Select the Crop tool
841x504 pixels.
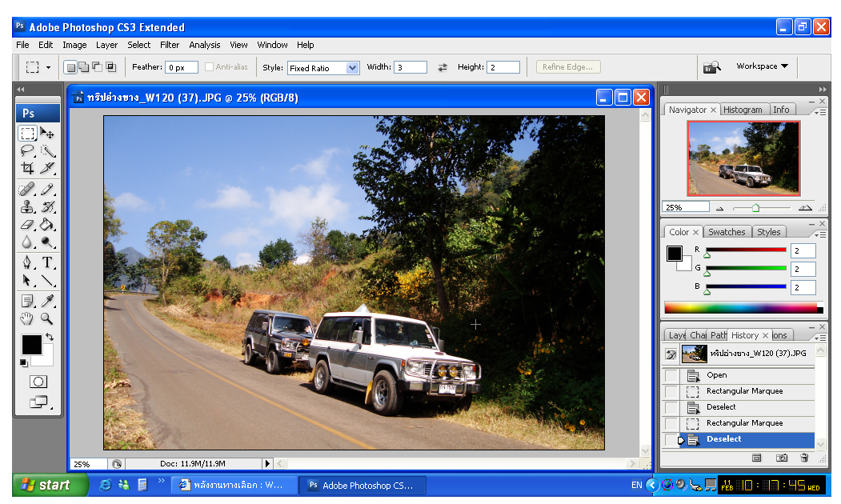[x=27, y=169]
